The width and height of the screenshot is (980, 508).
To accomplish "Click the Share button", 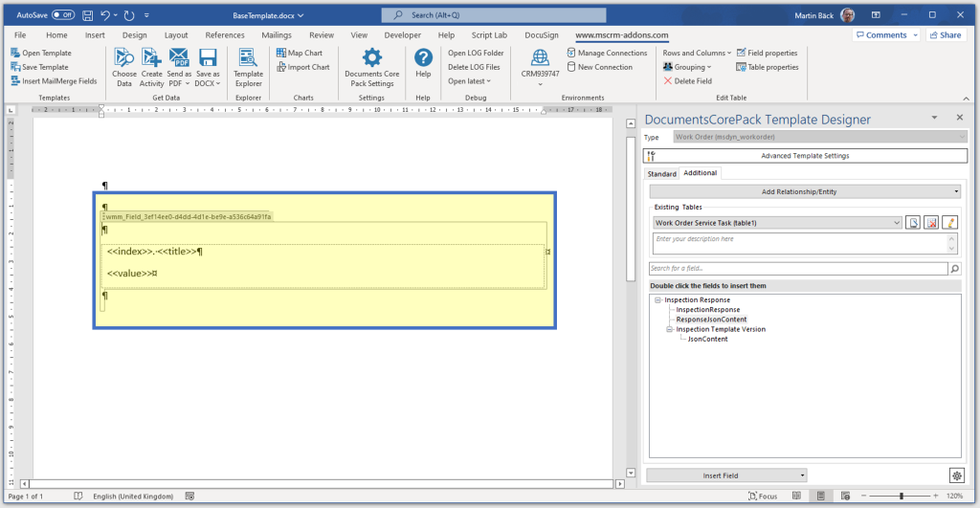I will coord(945,35).
